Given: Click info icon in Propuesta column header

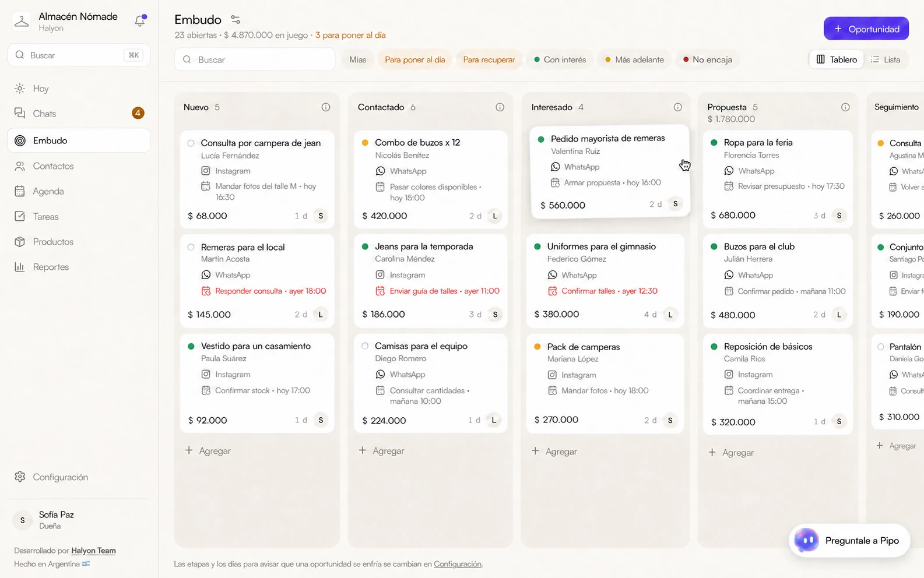Looking at the screenshot, I should 845,107.
